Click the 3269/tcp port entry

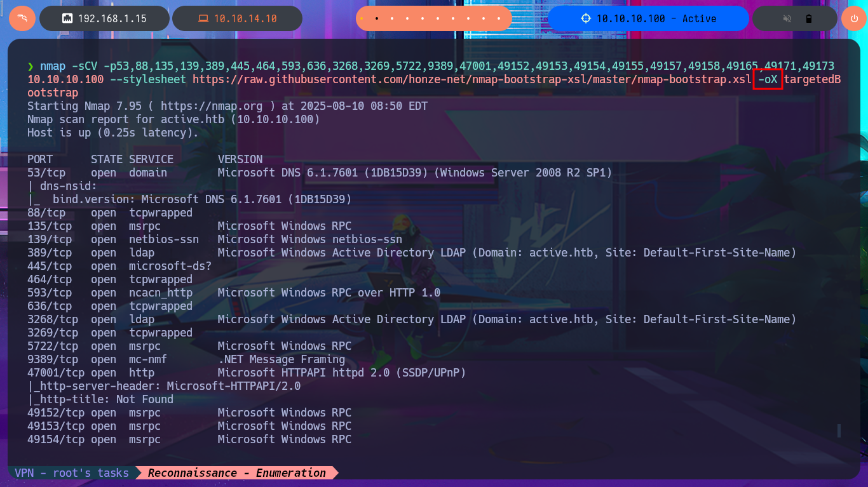point(53,333)
